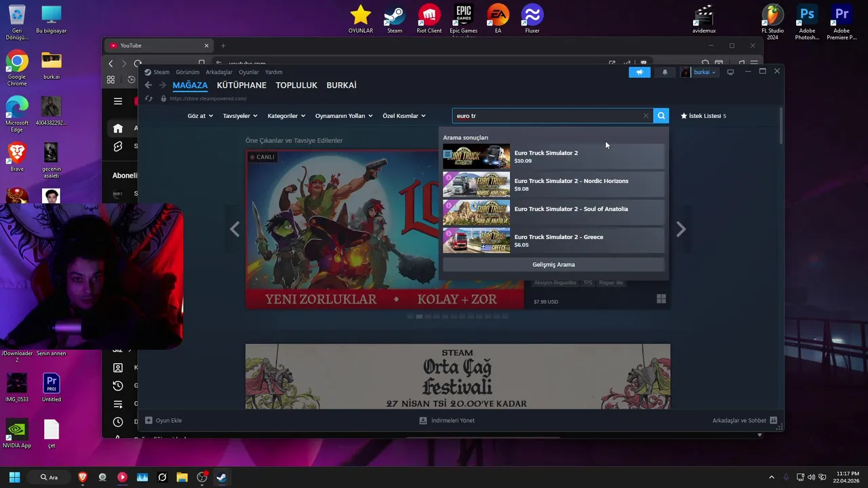Image resolution: width=868 pixels, height=488 pixels.
Task: Open İstek Listesi wishlist link
Action: (x=703, y=116)
